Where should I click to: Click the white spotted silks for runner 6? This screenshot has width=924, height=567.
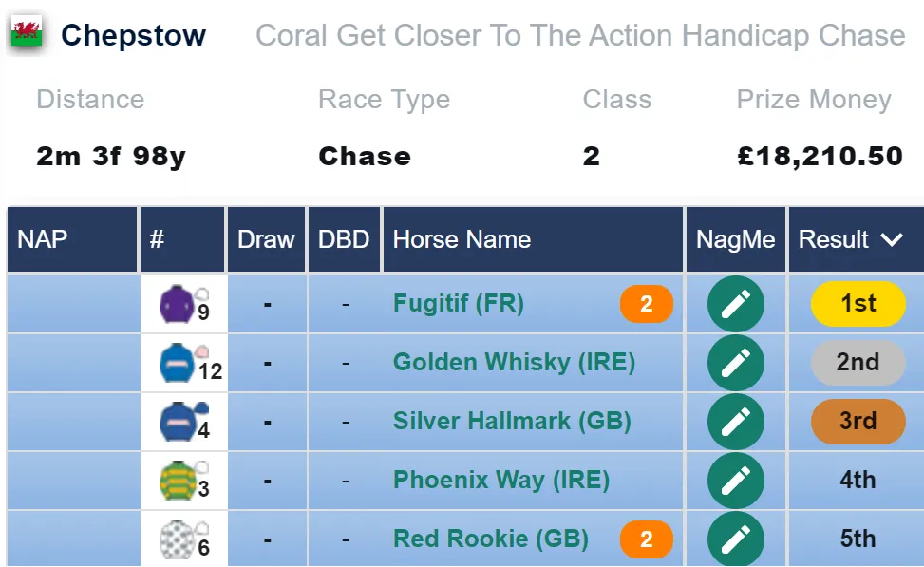click(x=177, y=539)
